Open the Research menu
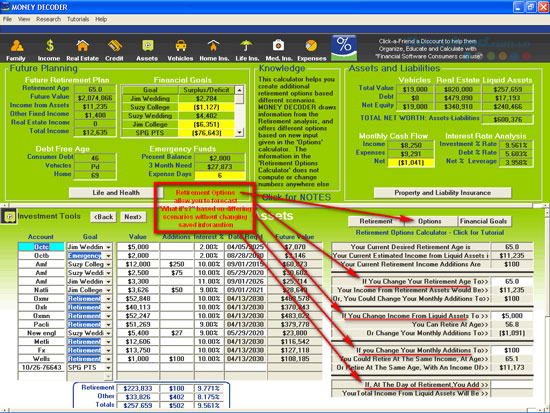 pyautogui.click(x=48, y=19)
